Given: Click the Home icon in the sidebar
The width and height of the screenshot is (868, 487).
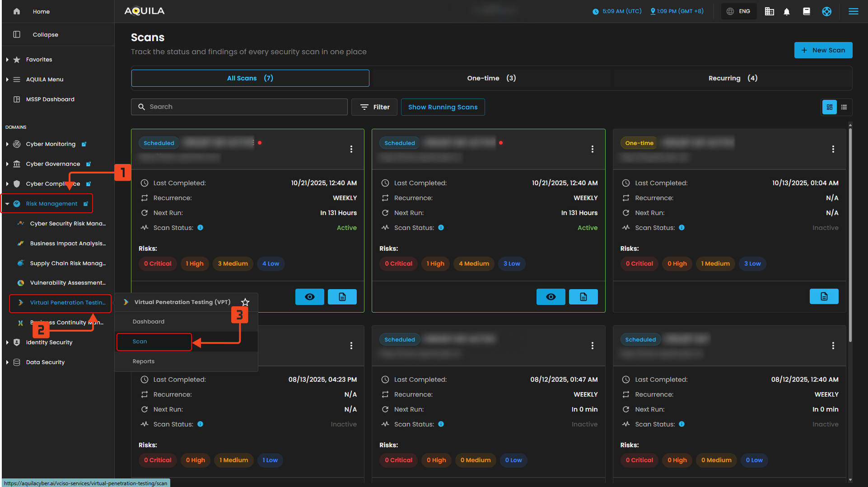Looking at the screenshot, I should (x=17, y=12).
